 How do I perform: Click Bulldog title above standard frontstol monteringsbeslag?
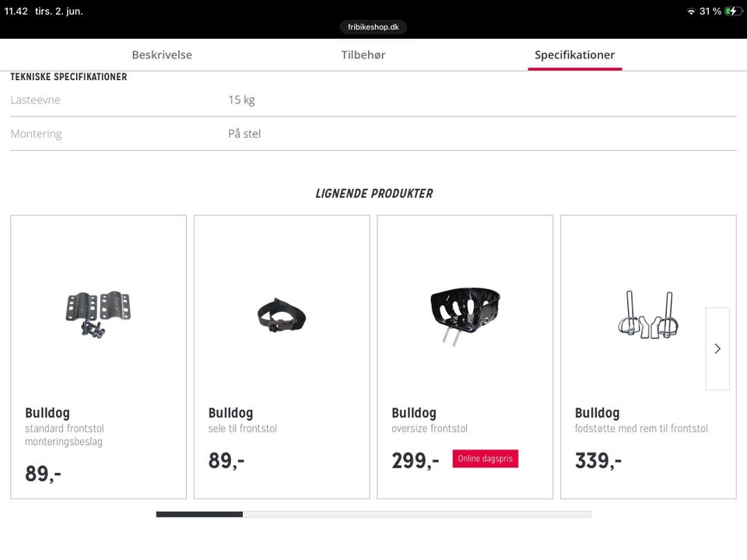click(47, 413)
